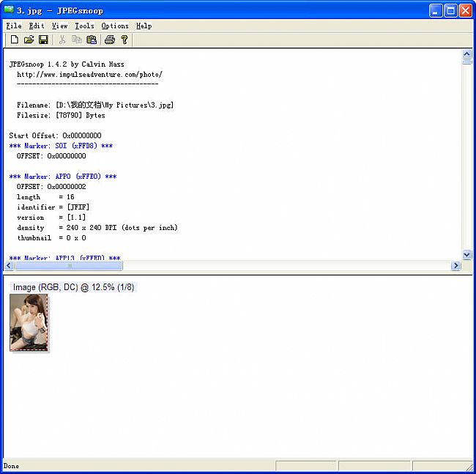Open the Tools menu
This screenshot has height=474, width=476.
84,26
